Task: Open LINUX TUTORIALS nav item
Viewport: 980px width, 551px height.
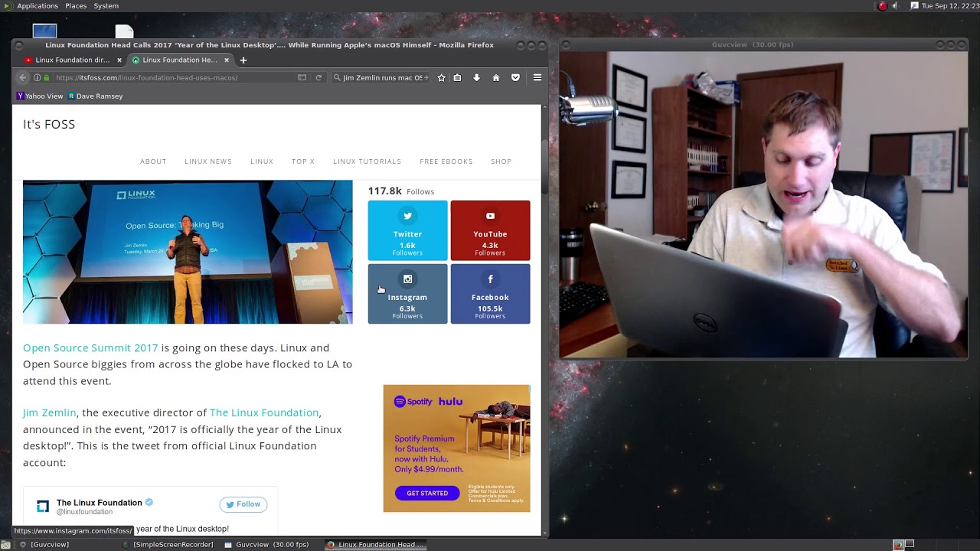Action: 367,161
